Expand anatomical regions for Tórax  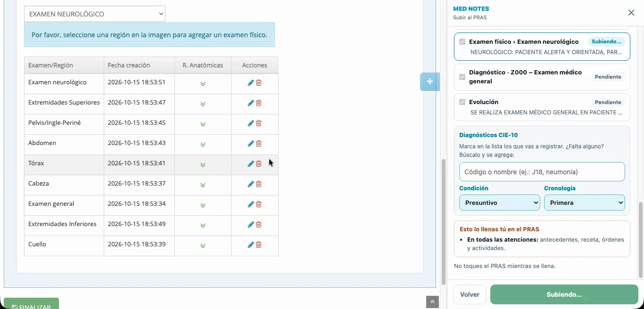coord(203,165)
